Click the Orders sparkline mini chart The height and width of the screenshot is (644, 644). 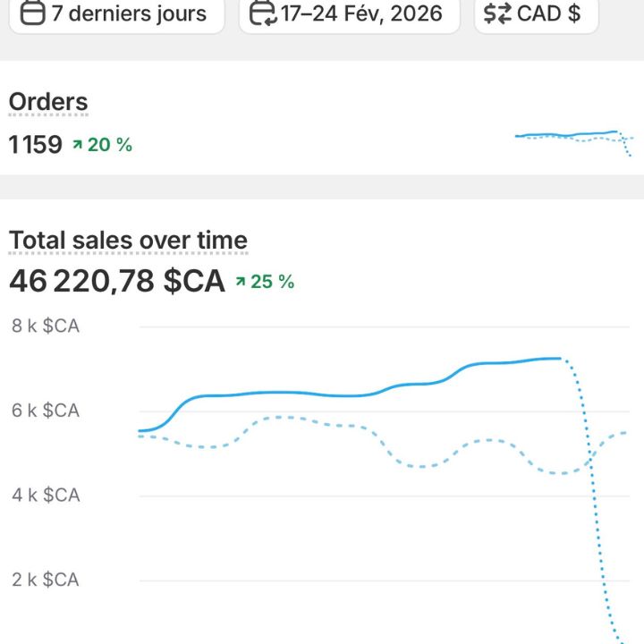[573, 138]
